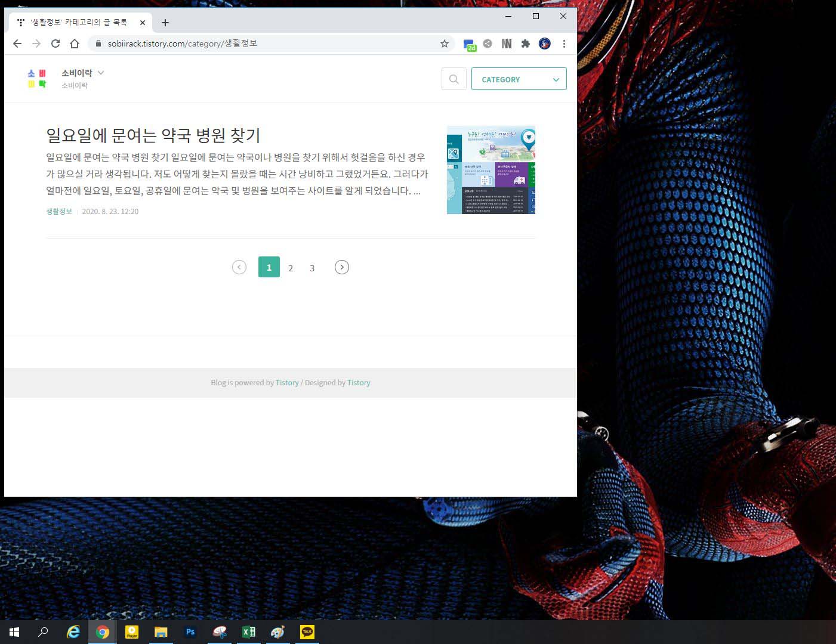The image size is (836, 644).
Task: Open post 일요일에 문여는 약국 병원 찾기
Action: pos(153,135)
